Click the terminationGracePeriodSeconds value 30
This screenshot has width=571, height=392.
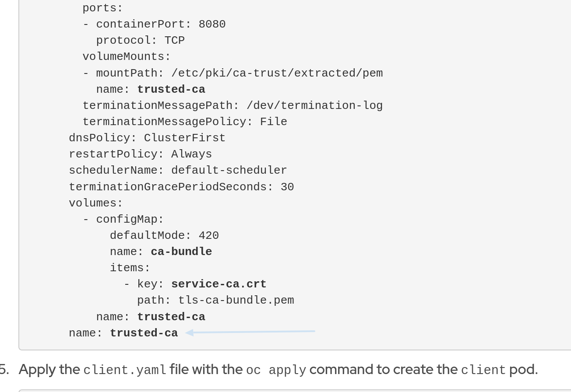click(x=287, y=187)
